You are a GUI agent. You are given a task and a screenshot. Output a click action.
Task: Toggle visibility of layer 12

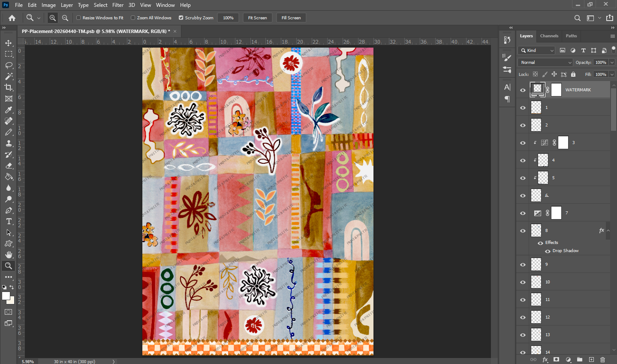click(523, 317)
